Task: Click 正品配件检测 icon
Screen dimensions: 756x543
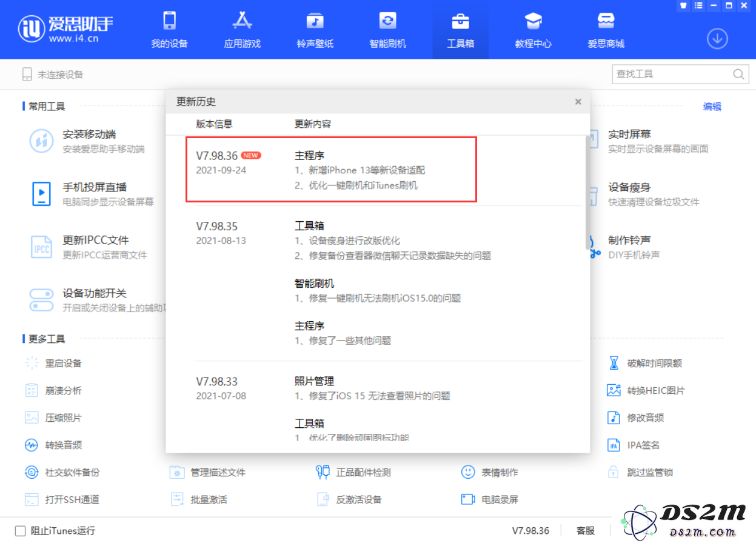Action: coord(323,472)
